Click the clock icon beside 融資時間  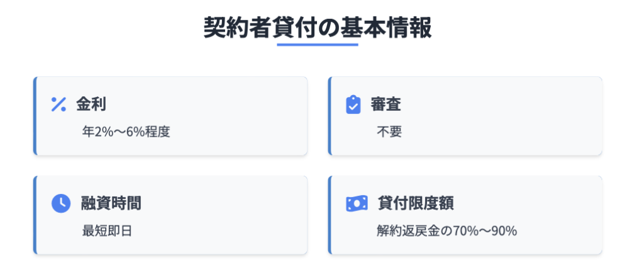click(x=61, y=203)
